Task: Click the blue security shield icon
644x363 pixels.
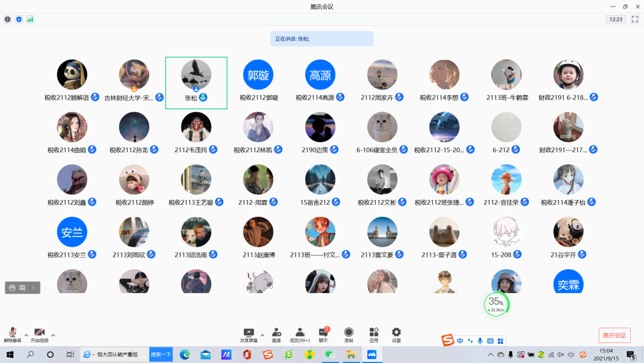Action: 18,19
